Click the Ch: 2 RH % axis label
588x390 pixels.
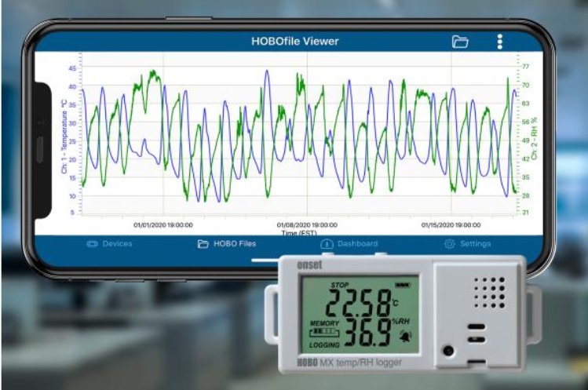tap(535, 134)
